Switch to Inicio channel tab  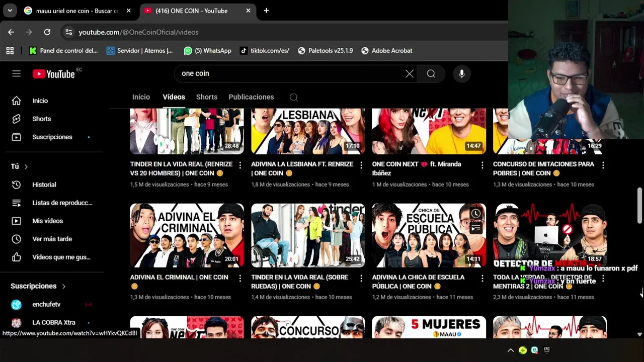[141, 97]
